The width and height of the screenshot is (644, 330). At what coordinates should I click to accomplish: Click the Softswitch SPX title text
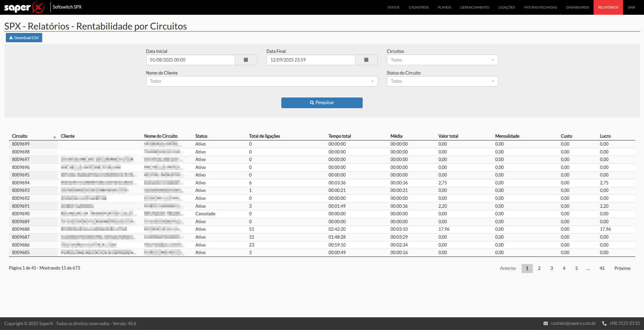point(67,7)
